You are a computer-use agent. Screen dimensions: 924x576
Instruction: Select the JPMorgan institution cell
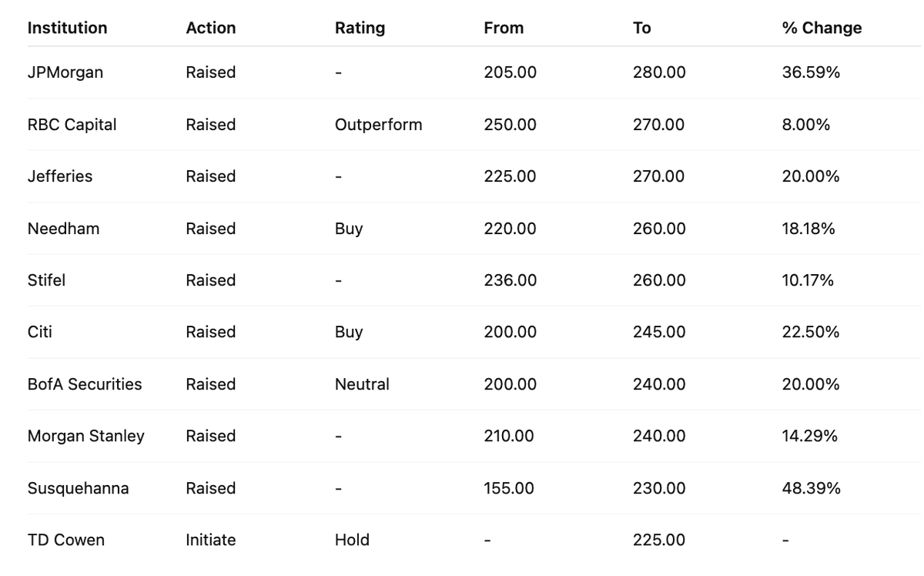(65, 72)
